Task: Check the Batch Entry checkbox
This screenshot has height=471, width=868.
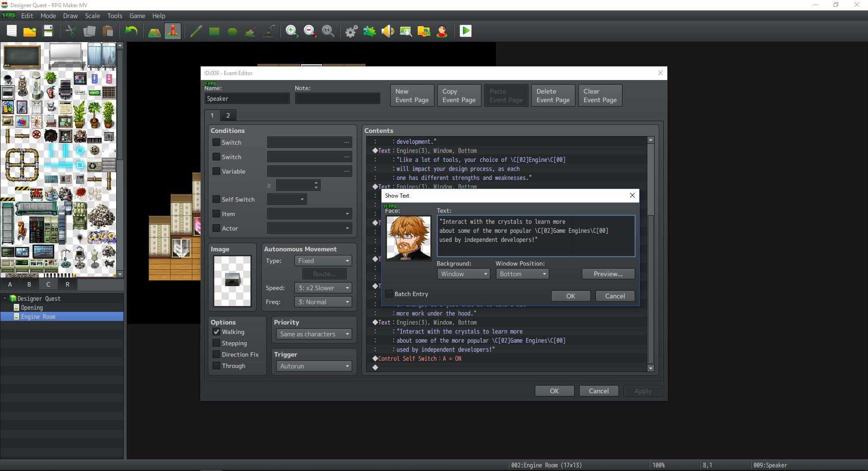Action: tap(389, 294)
